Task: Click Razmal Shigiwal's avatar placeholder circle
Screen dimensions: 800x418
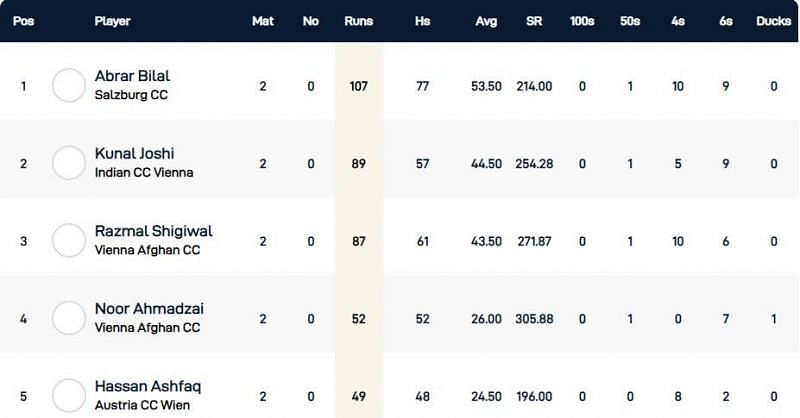Action: [x=69, y=241]
